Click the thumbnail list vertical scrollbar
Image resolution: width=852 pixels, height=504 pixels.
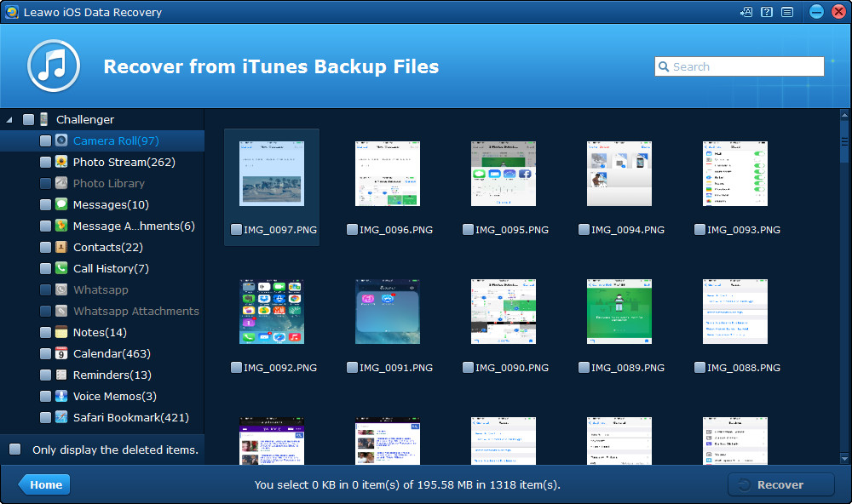[x=844, y=255]
